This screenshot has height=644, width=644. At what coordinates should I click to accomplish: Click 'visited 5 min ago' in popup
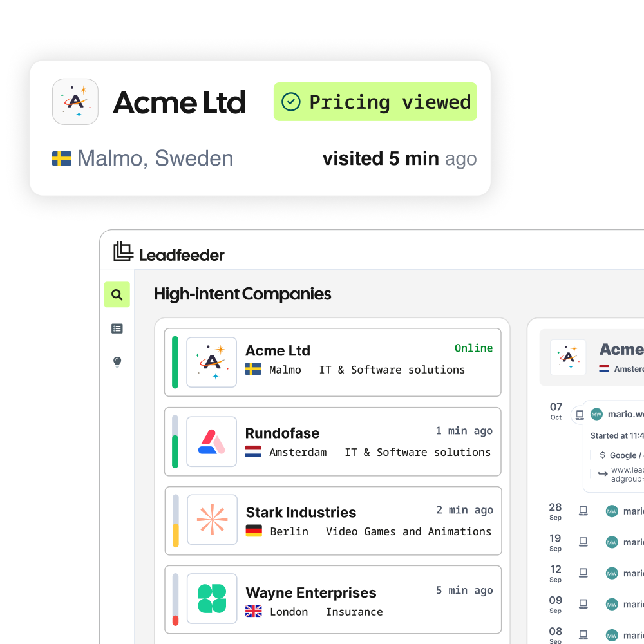[x=400, y=159]
